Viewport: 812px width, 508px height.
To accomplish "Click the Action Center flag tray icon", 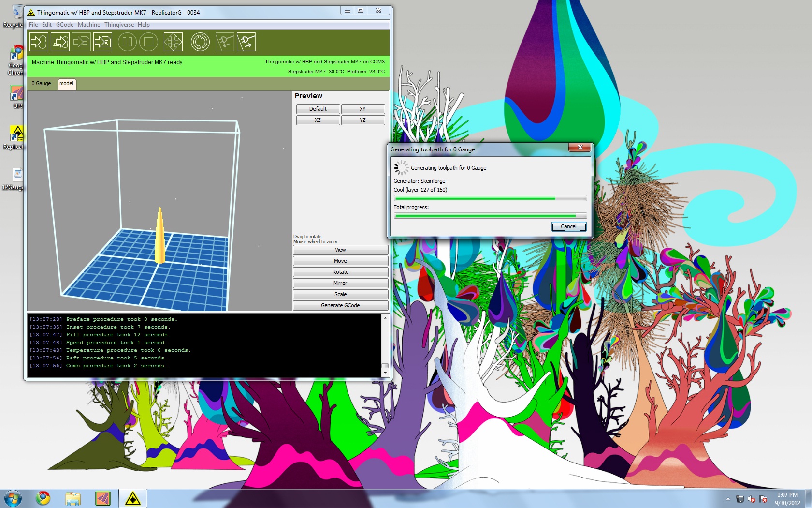I will pyautogui.click(x=763, y=499).
